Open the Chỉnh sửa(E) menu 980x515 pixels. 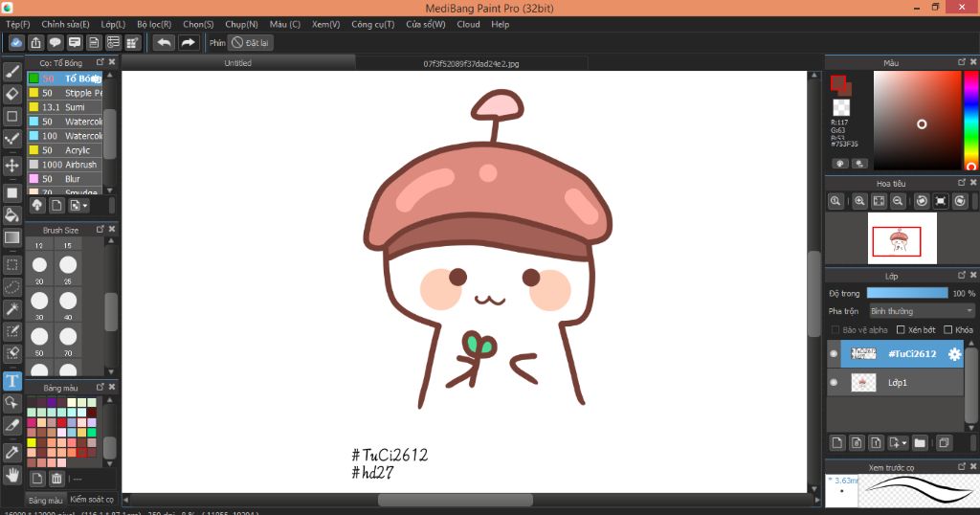tap(66, 24)
